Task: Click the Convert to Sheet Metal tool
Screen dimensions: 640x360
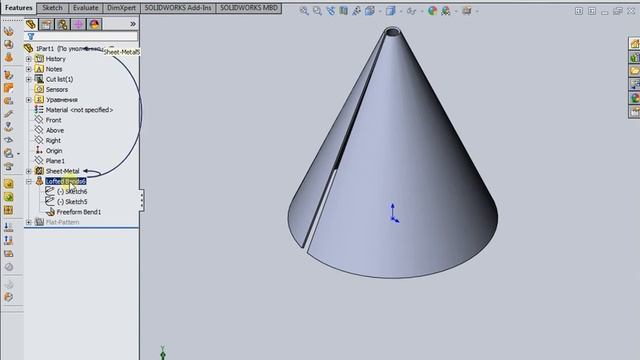Action: pyautogui.click(x=9, y=44)
